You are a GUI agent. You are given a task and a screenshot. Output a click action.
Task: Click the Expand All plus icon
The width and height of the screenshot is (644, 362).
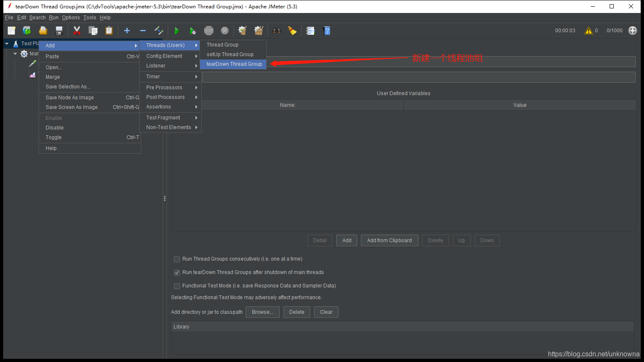[x=127, y=31]
